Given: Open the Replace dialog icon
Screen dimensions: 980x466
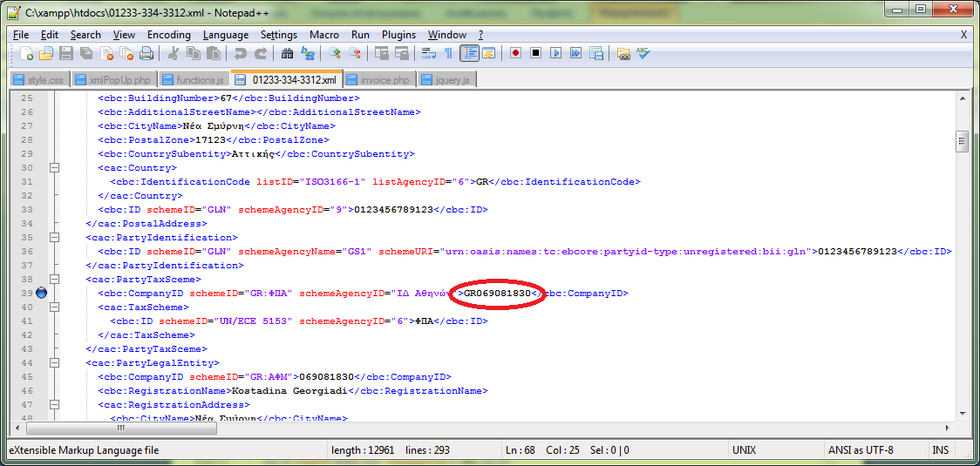Looking at the screenshot, I should coord(308,54).
